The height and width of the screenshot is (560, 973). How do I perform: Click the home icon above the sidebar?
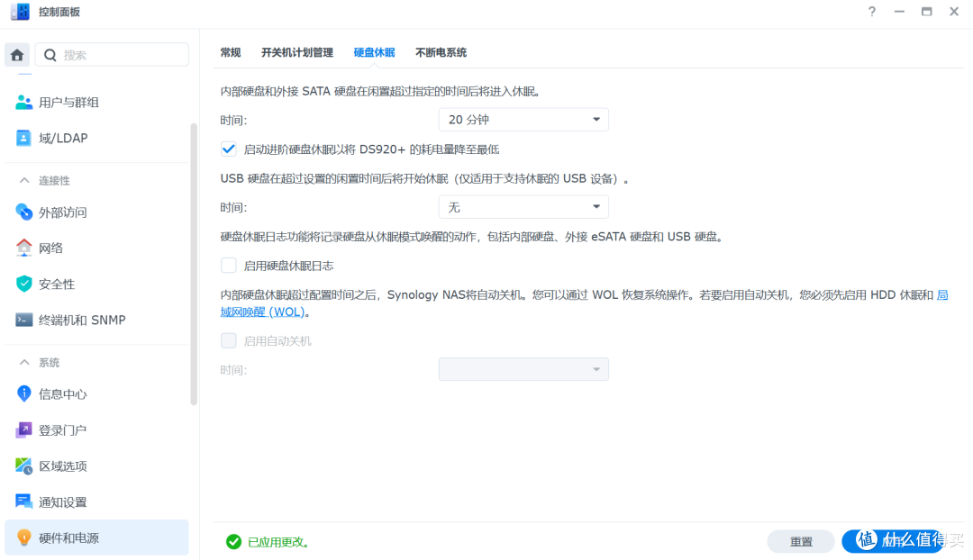16,54
